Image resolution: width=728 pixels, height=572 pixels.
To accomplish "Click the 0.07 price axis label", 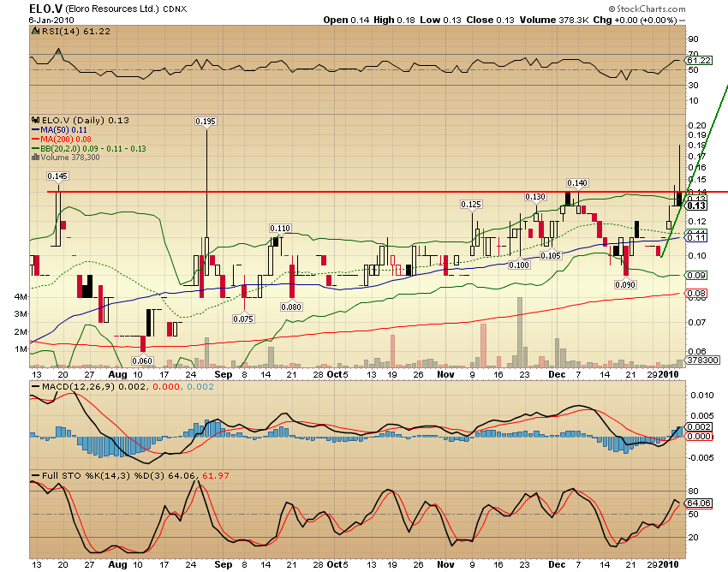I will tap(697, 322).
